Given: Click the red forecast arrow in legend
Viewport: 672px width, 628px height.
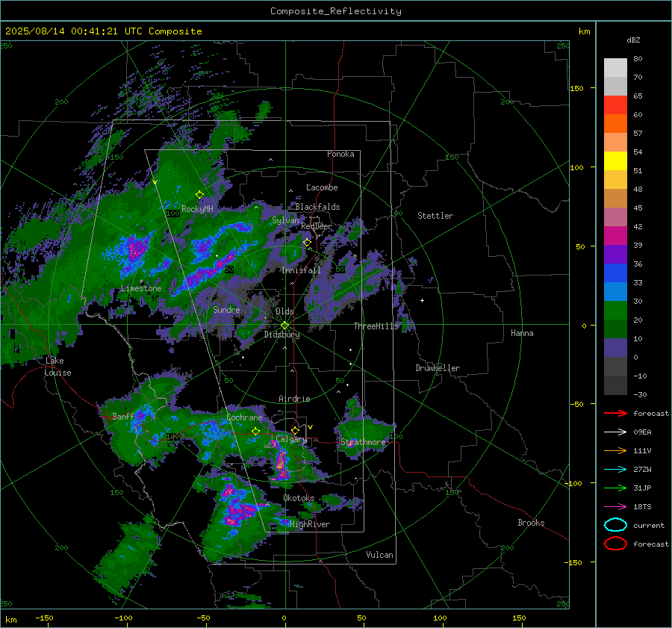Looking at the screenshot, I should pyautogui.click(x=615, y=413).
